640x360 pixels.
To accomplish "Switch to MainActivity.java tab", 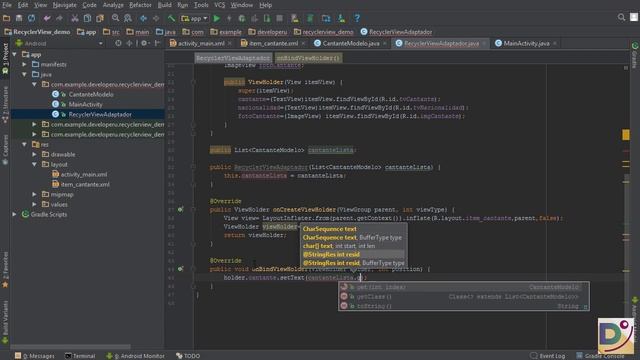I will point(526,43).
